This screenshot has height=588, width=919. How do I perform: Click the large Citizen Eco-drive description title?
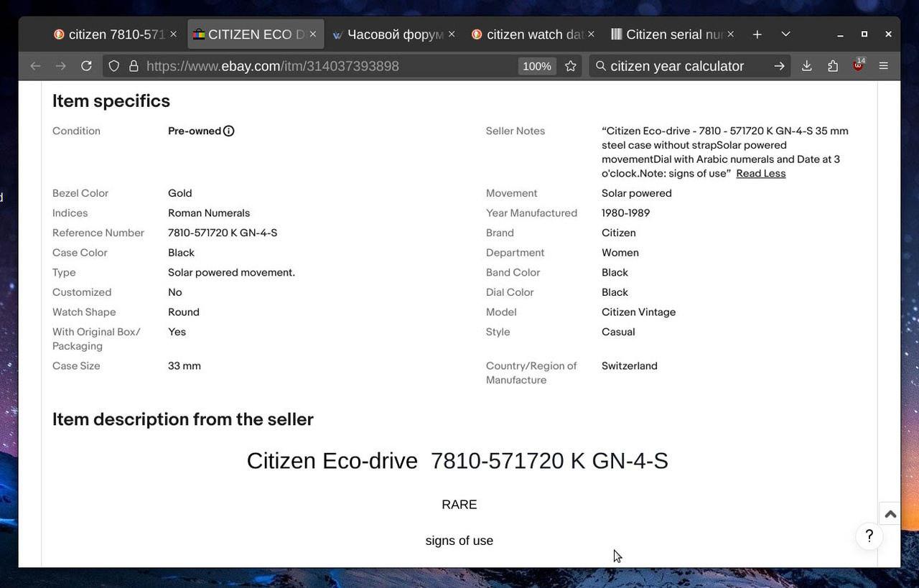pyautogui.click(x=457, y=461)
